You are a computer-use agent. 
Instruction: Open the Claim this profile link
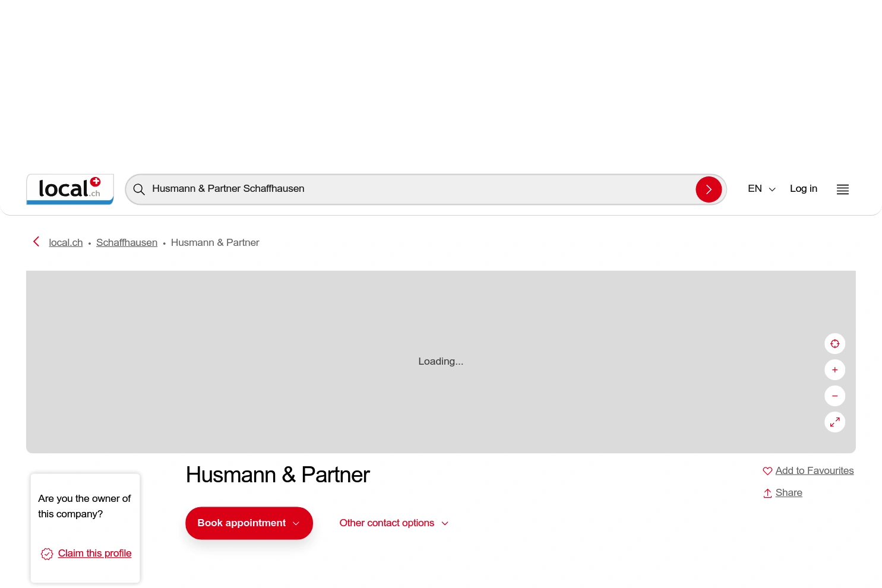pyautogui.click(x=94, y=553)
